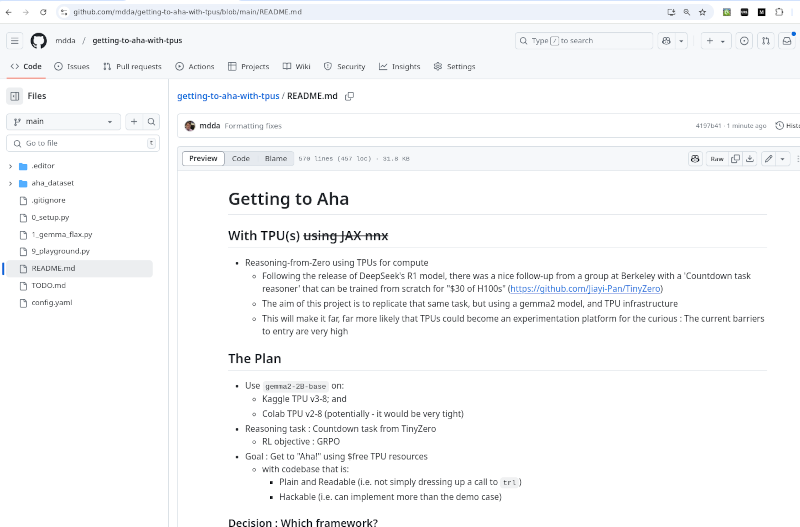
Task: Select 0_setup.py in the file tree
Action: point(50,217)
